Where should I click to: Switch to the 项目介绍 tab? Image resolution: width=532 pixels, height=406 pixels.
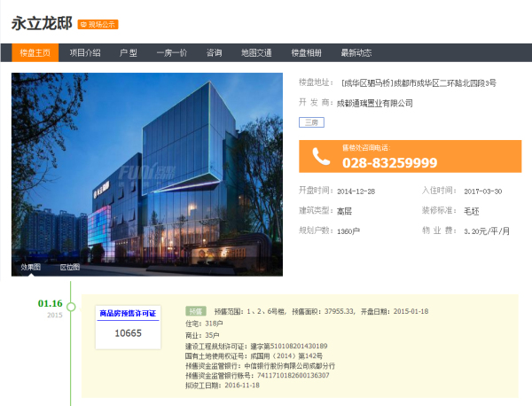pyautogui.click(x=85, y=53)
